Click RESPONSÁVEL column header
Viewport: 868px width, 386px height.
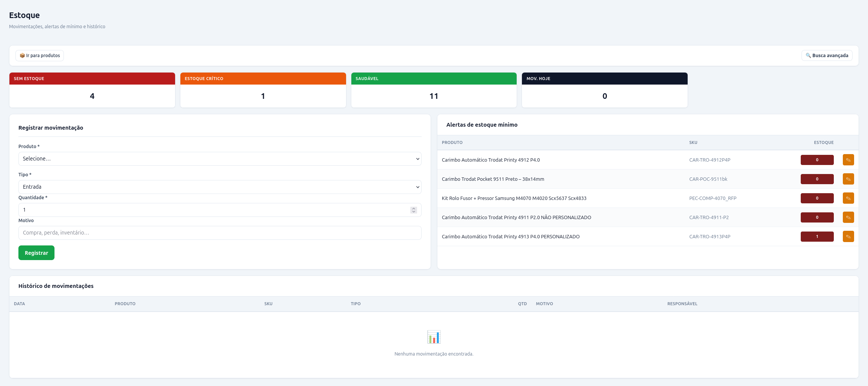[x=682, y=304]
